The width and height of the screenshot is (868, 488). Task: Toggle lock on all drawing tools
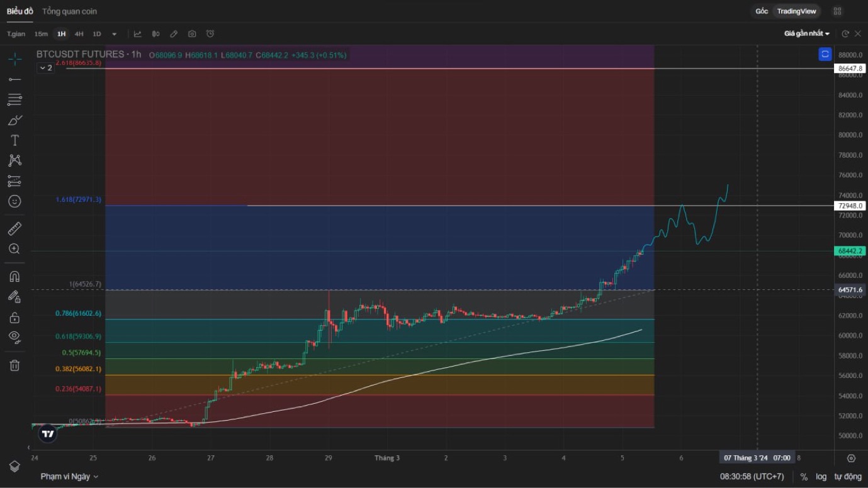14,318
